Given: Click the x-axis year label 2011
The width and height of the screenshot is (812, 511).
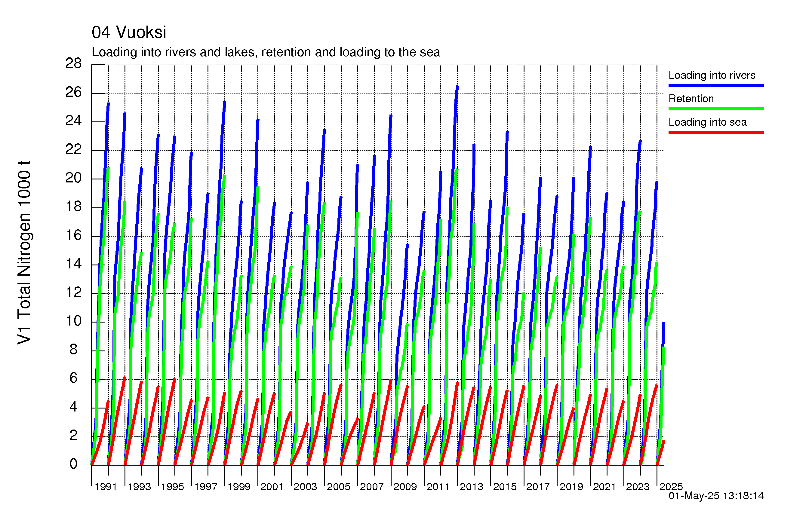Looking at the screenshot, I should [x=438, y=487].
